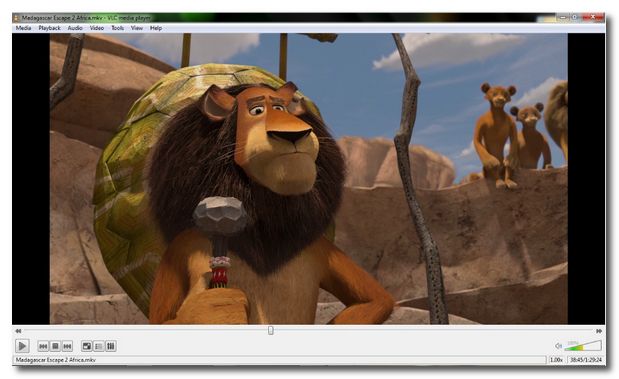Screen dimensions: 619x379
Task: Step slower using left seek arrows
Action: (18, 331)
